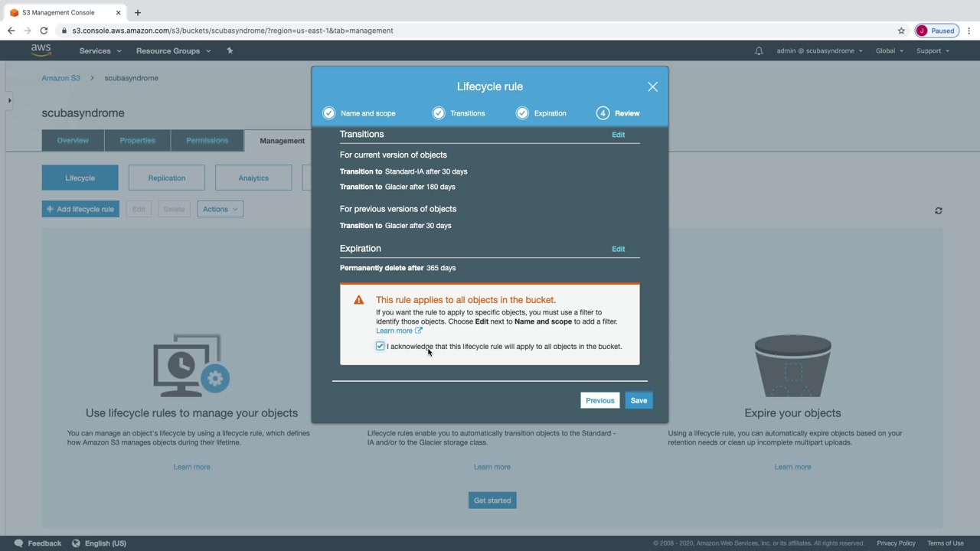Viewport: 980px width, 551px height.
Task: Click the Privacy Policy footer link
Action: (896, 543)
